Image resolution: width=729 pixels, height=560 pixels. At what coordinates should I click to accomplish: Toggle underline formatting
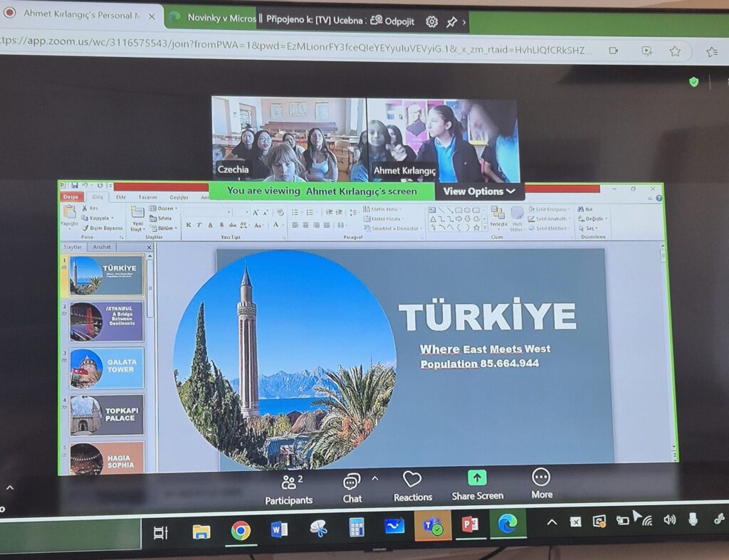[210, 225]
